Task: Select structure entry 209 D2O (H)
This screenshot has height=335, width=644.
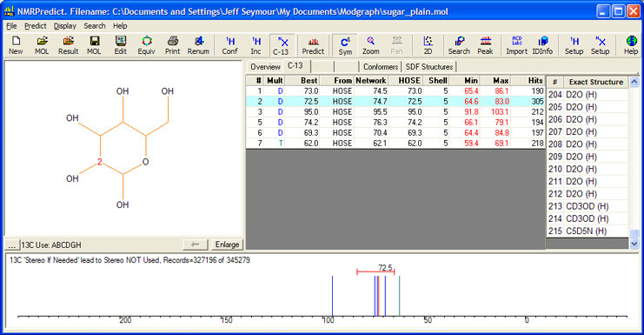Action: pyautogui.click(x=588, y=157)
